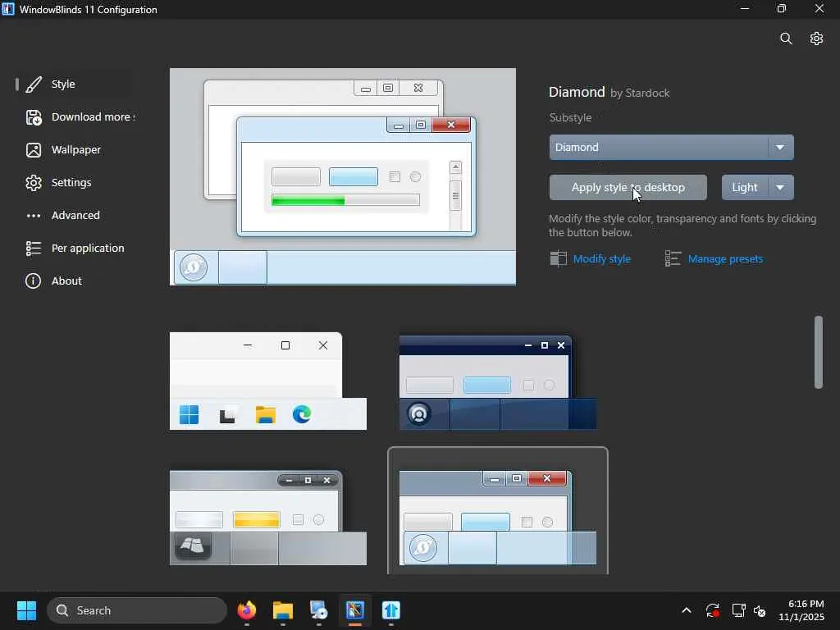Click the taskbar Search box
This screenshot has height=630, width=840.
tap(137, 610)
